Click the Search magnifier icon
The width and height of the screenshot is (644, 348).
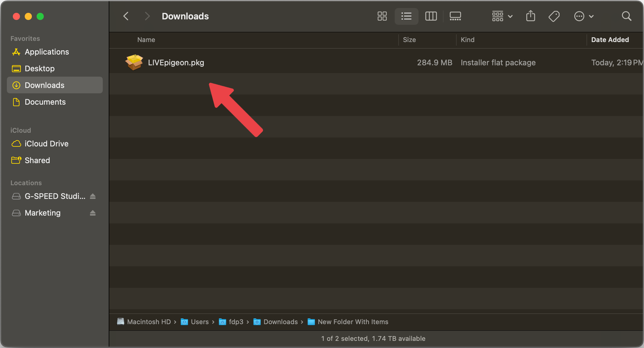click(626, 16)
